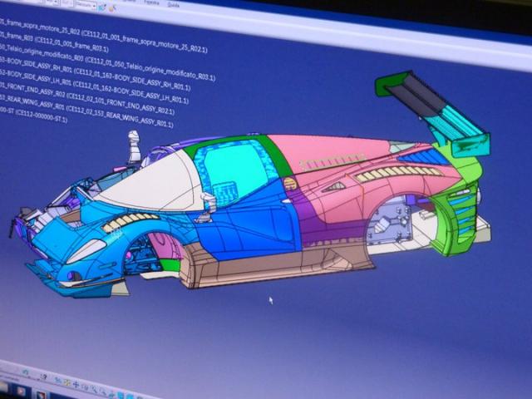Select the blue door panel on the model
This screenshot has width=532, height=399.
251,224
